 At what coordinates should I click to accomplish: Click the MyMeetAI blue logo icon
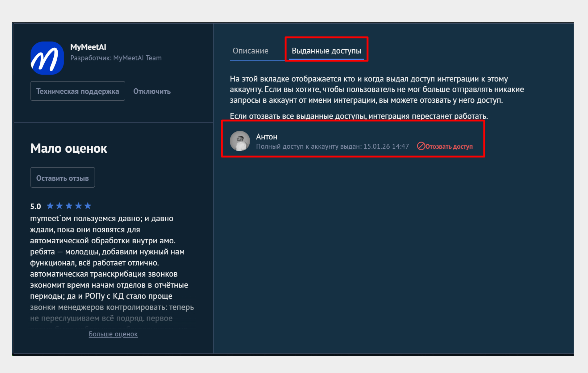(x=47, y=58)
